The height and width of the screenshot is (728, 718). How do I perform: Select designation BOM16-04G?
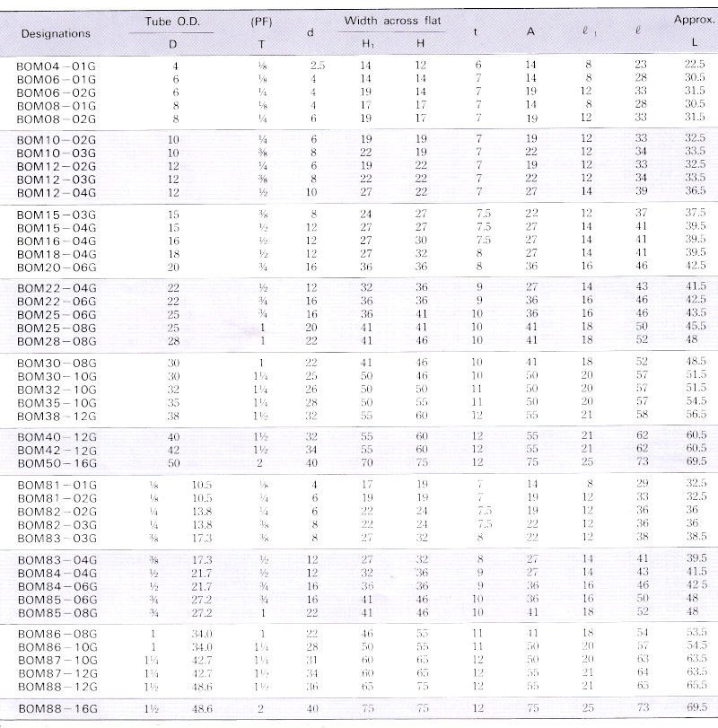[x=57, y=241]
